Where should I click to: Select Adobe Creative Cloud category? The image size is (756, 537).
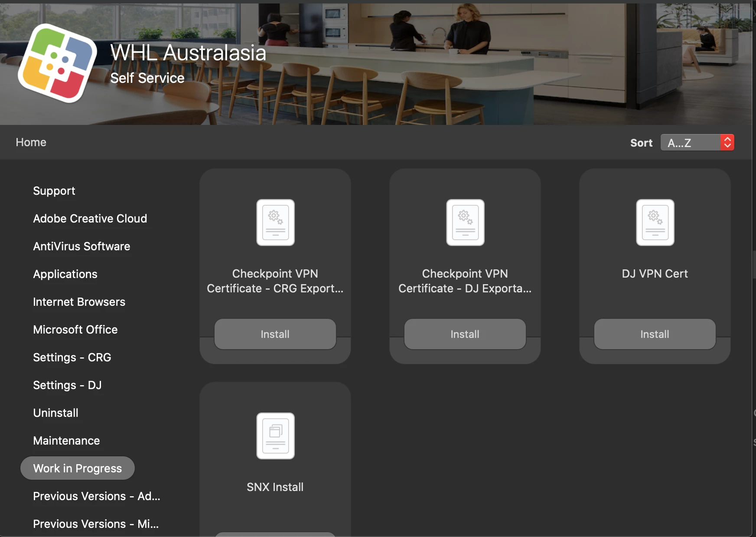(x=90, y=219)
